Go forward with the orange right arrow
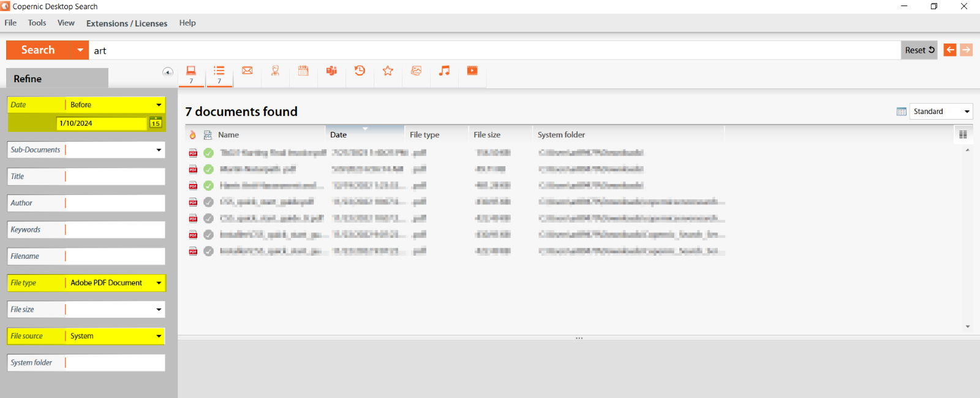This screenshot has width=980, height=398. 967,50
